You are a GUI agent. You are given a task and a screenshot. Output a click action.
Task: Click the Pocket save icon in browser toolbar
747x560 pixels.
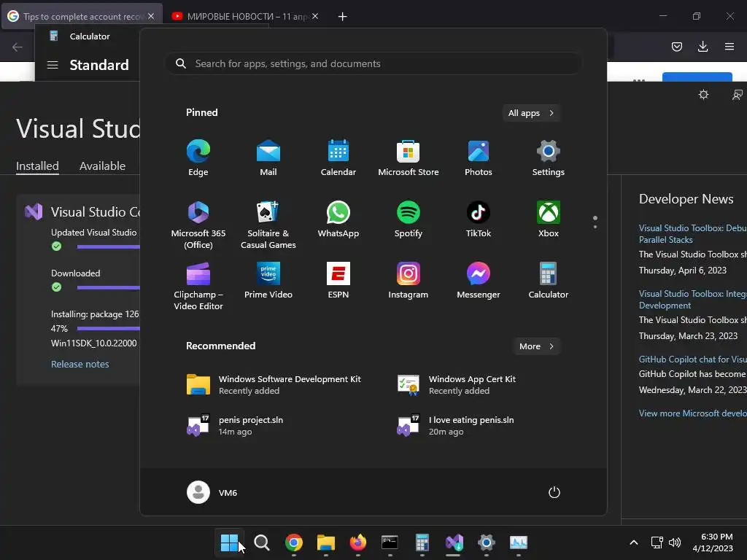pyautogui.click(x=676, y=46)
